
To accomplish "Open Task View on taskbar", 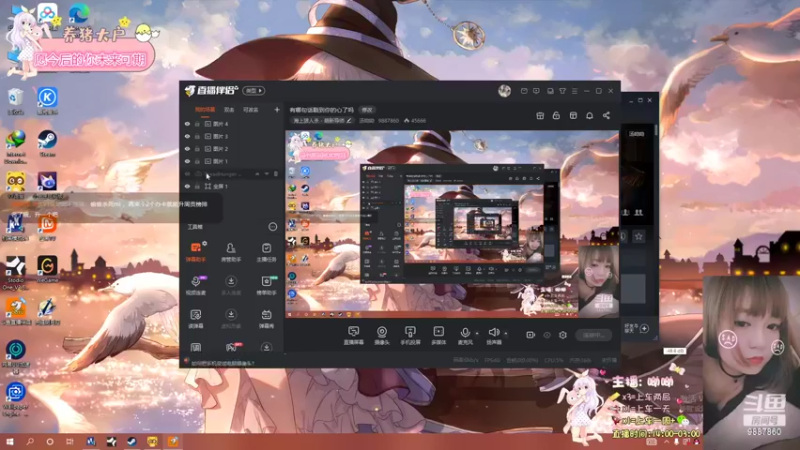I will click(x=70, y=441).
